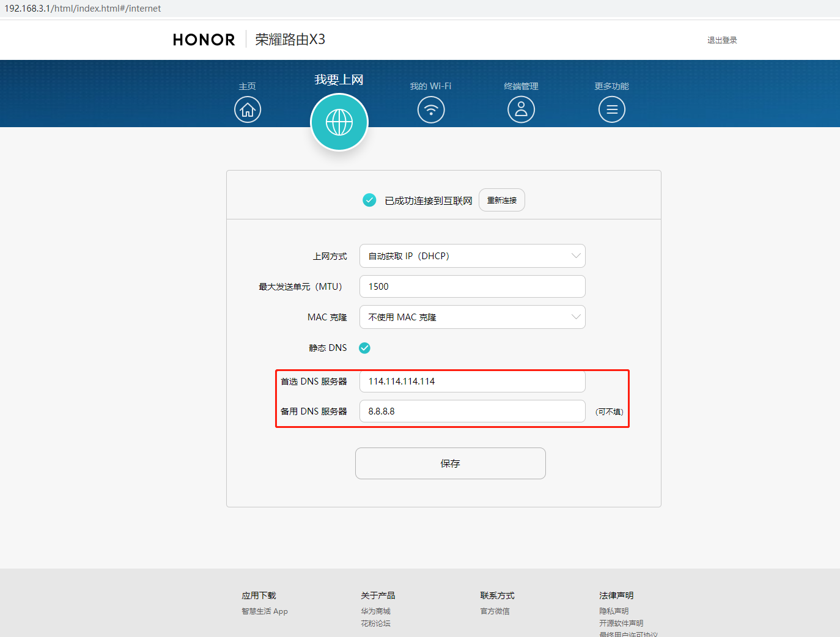
Task: Click the browser address bar URL
Action: click(x=83, y=9)
